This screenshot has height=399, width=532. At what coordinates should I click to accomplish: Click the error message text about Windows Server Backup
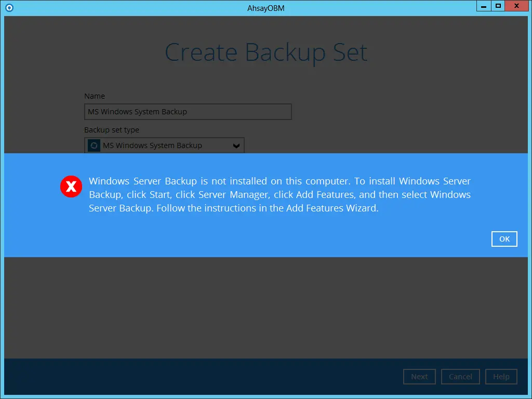pos(280,194)
